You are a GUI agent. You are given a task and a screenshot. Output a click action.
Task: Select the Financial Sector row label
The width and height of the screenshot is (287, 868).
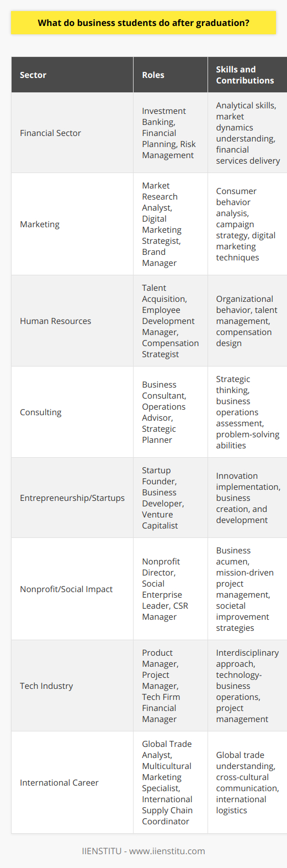coord(72,133)
